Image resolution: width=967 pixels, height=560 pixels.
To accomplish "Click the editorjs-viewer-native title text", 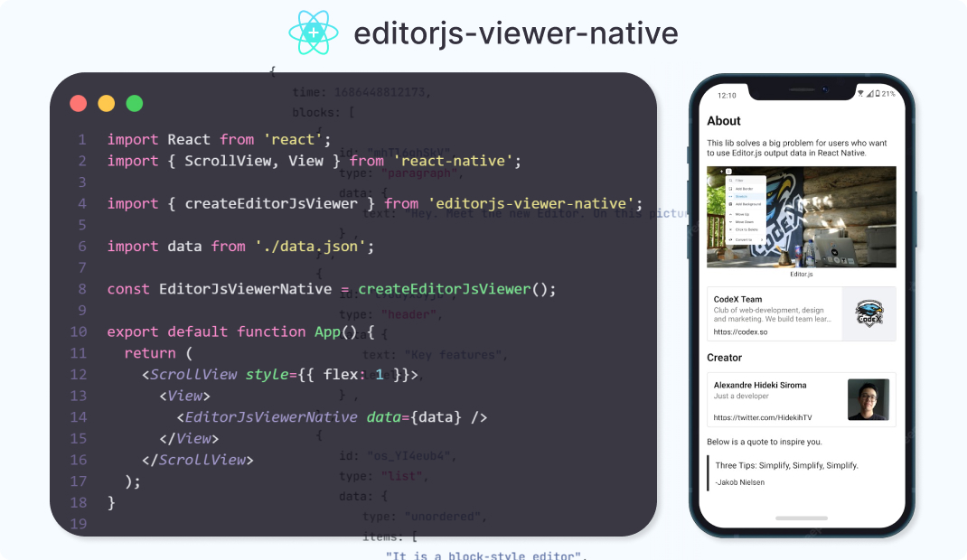I will click(515, 33).
